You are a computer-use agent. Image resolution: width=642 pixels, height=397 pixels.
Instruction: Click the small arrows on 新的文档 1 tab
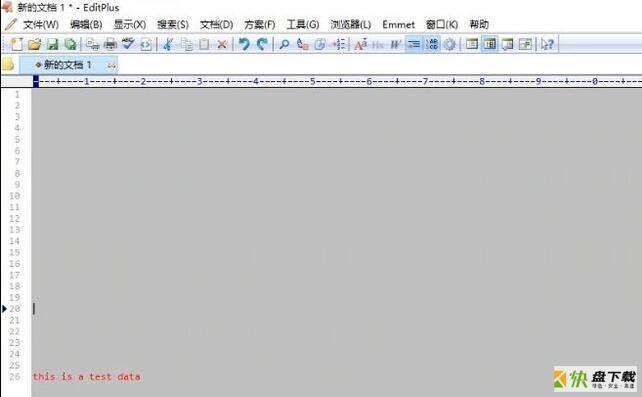(x=111, y=65)
